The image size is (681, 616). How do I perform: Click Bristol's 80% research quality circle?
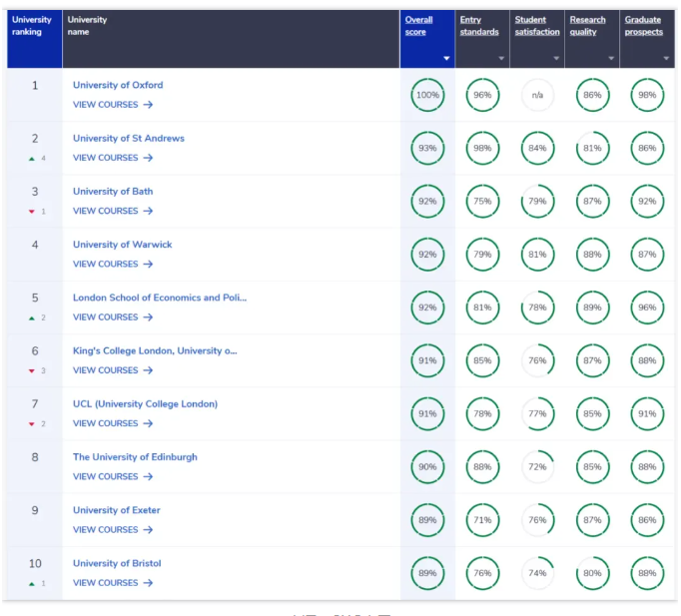tap(592, 573)
